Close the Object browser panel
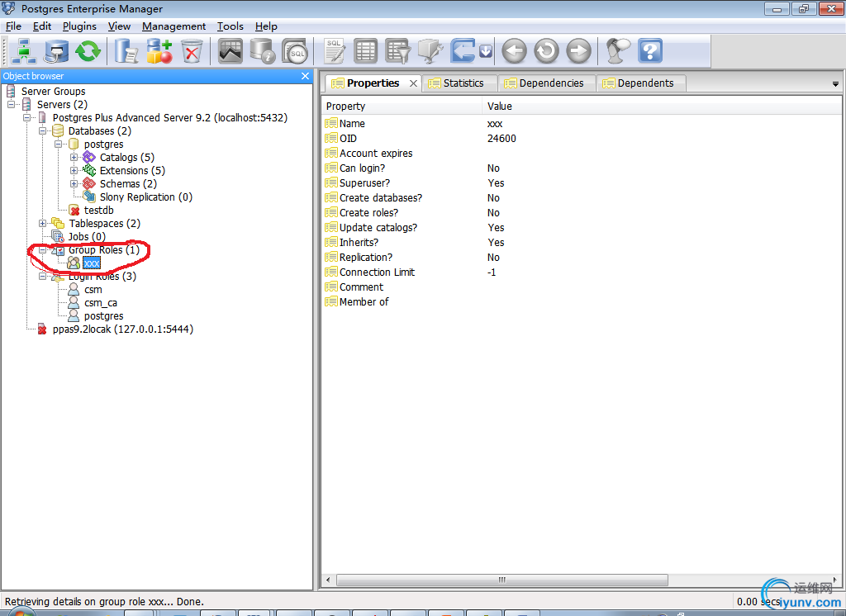Image resolution: width=846 pixels, height=616 pixels. [306, 76]
